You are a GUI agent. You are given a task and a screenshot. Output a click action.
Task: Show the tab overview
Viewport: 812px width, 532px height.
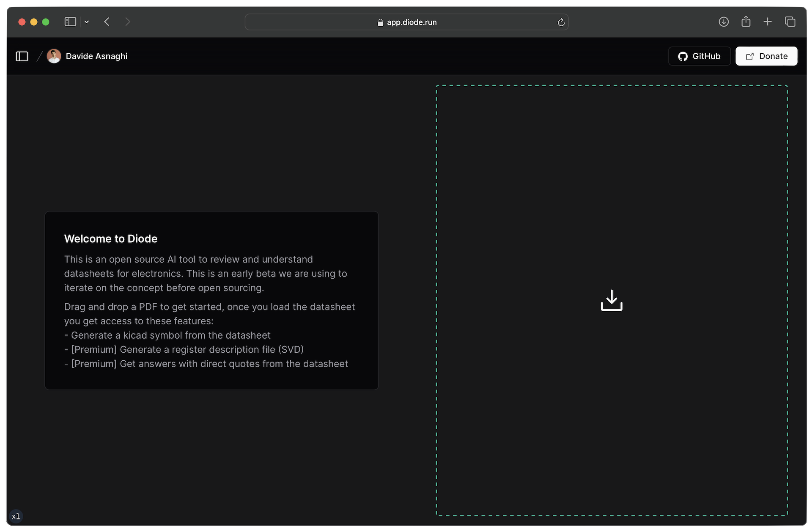pyautogui.click(x=790, y=22)
